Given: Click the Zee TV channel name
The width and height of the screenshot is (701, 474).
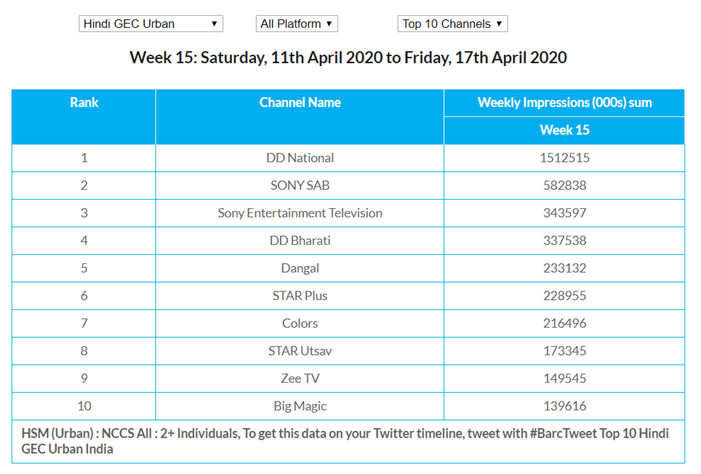Looking at the screenshot, I should [300, 379].
